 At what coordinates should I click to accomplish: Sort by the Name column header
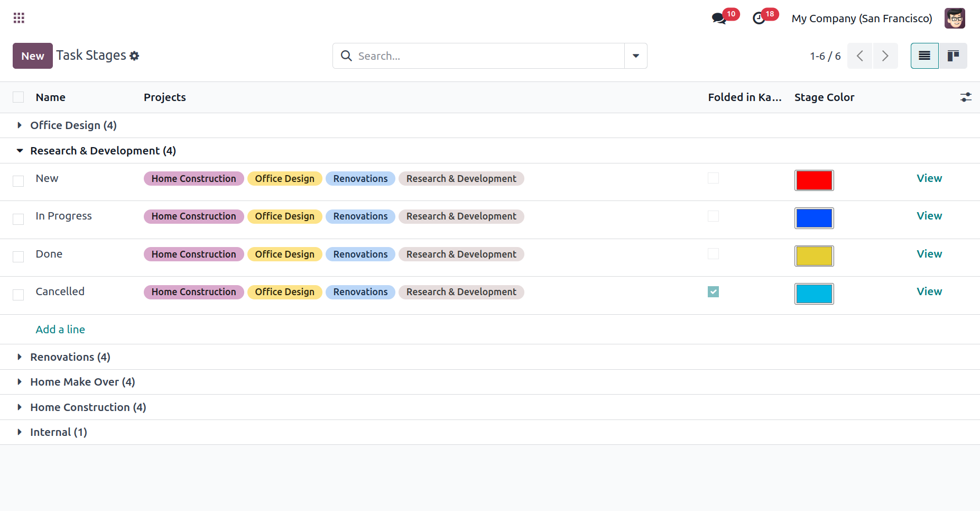[x=51, y=97]
